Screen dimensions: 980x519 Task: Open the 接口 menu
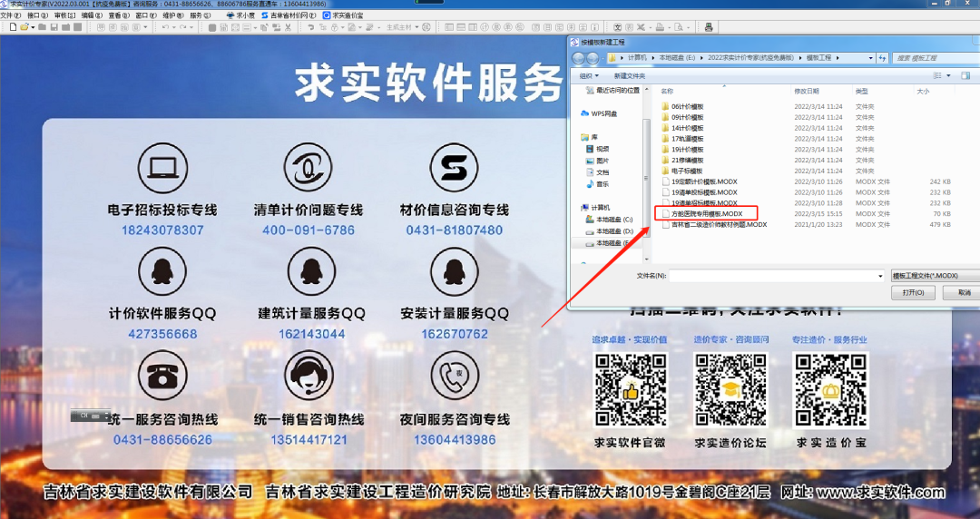37,15
